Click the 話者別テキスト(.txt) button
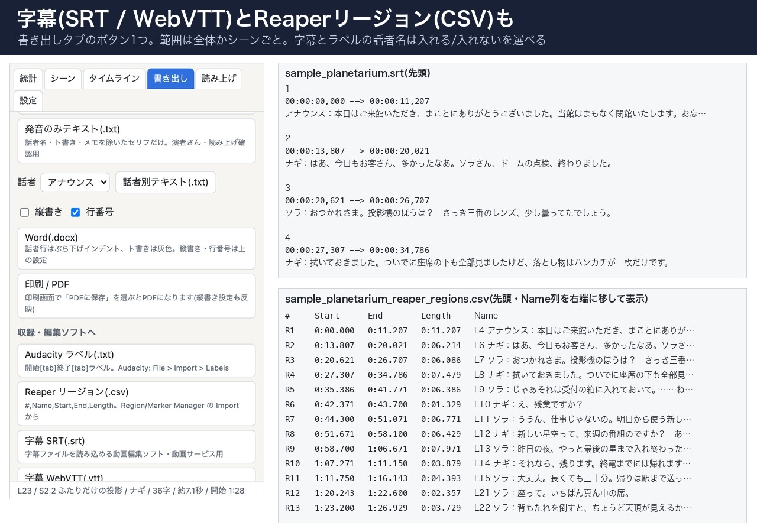Viewport: 757px width, 532px height. 166,182
